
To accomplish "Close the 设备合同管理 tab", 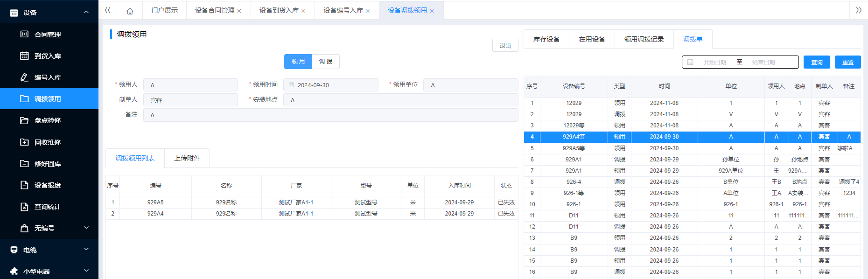I will point(239,11).
